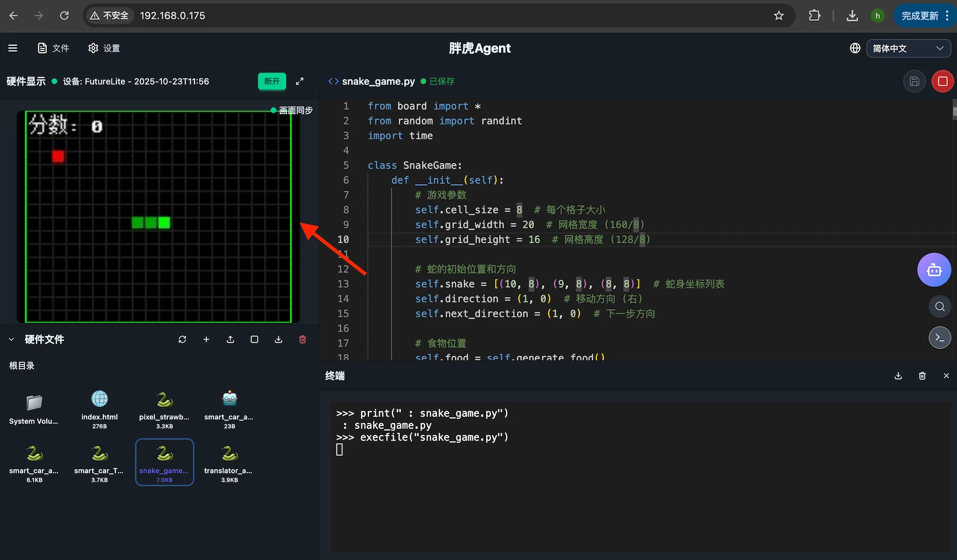Refresh the hardware files list
Screen dimensions: 957x560
click(182, 339)
